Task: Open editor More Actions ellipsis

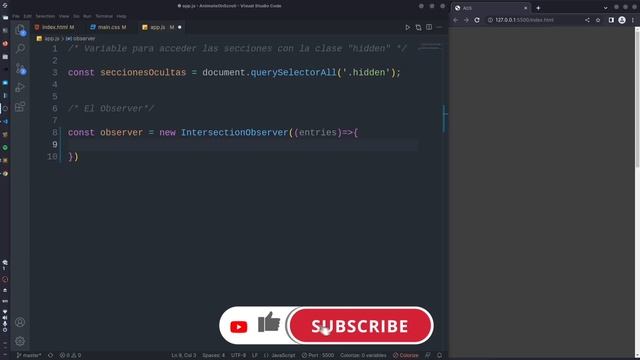Action: [440, 27]
